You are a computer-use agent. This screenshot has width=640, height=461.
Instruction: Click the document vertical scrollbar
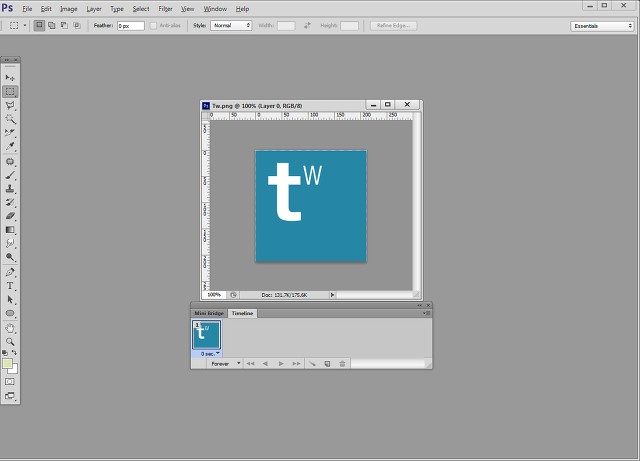click(x=416, y=201)
